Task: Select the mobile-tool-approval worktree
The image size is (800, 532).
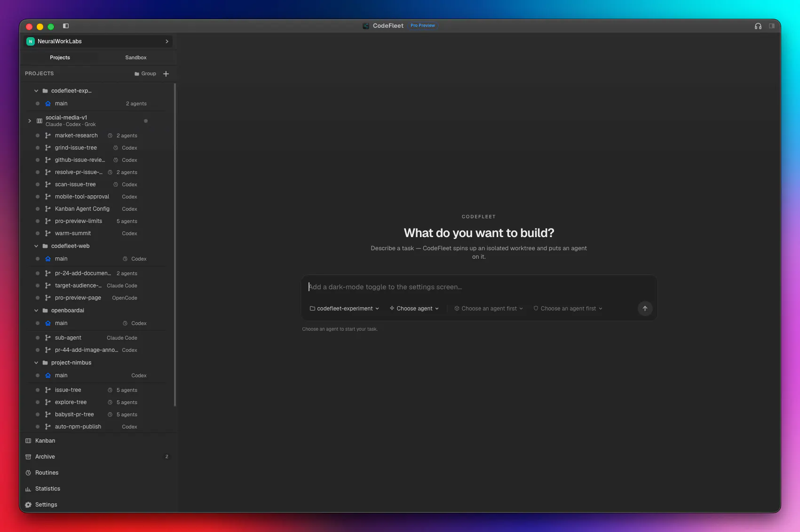Action: (97, 197)
